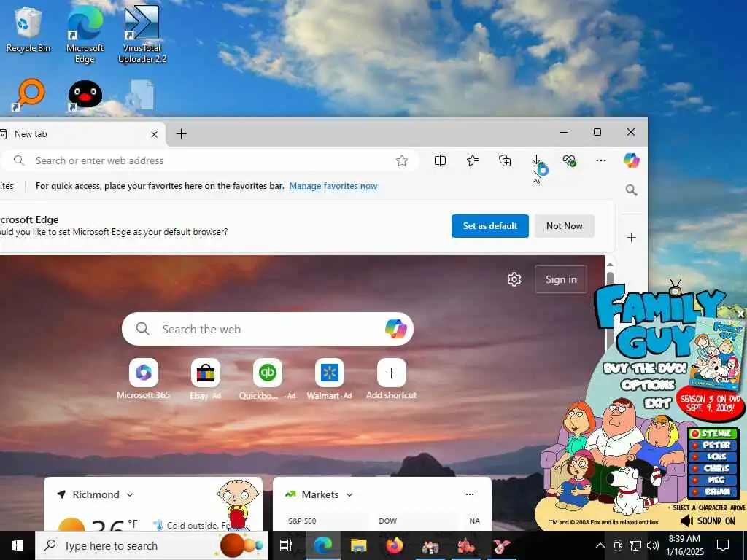This screenshot has width=747, height=560.
Task: Add this page to favorites star
Action: [402, 161]
